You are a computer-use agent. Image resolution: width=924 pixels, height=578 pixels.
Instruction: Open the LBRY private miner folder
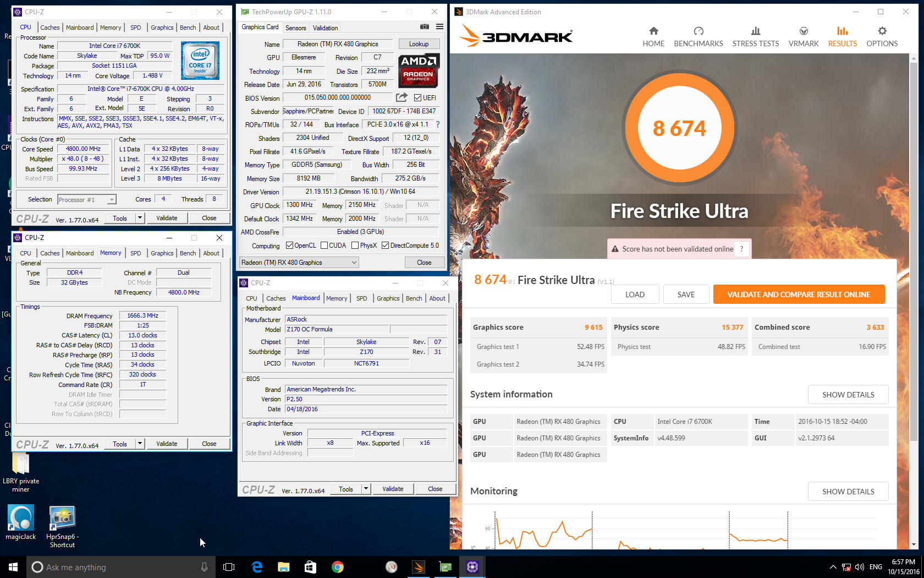coord(20,472)
